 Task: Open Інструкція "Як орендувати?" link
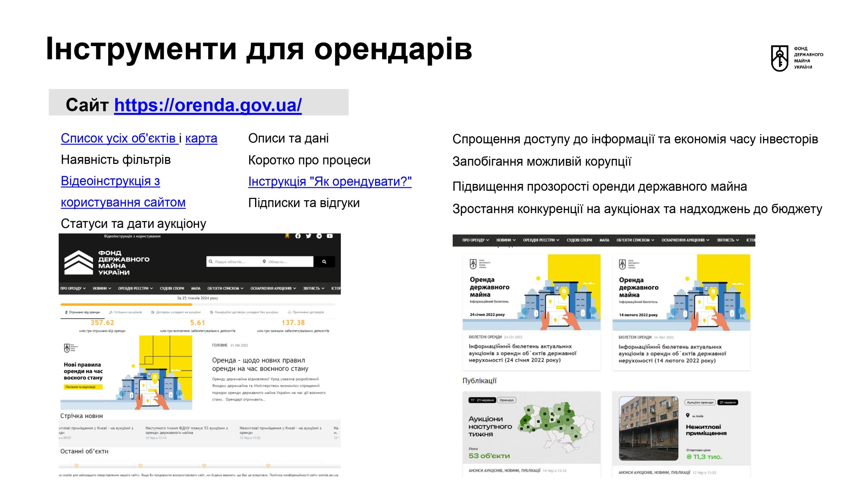point(330,182)
